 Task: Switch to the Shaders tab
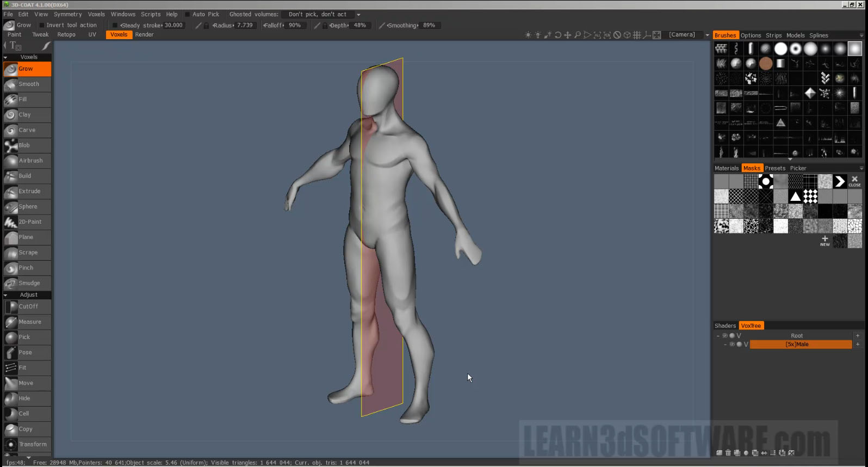pos(725,326)
